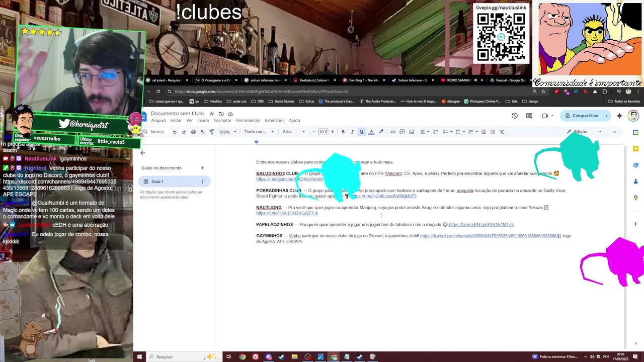Bookmark this page with the star icon
644x362 pixels.
point(543,92)
